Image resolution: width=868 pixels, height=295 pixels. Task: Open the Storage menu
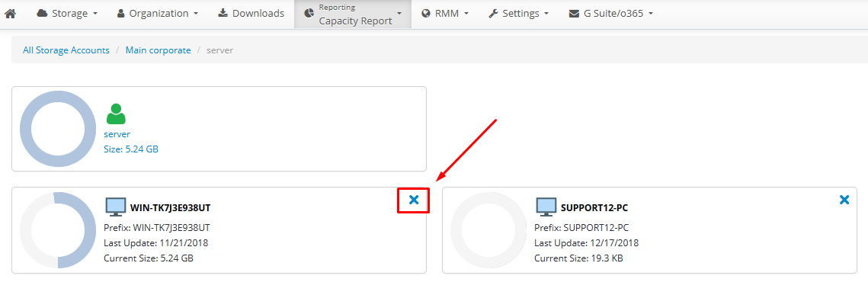pos(67,13)
